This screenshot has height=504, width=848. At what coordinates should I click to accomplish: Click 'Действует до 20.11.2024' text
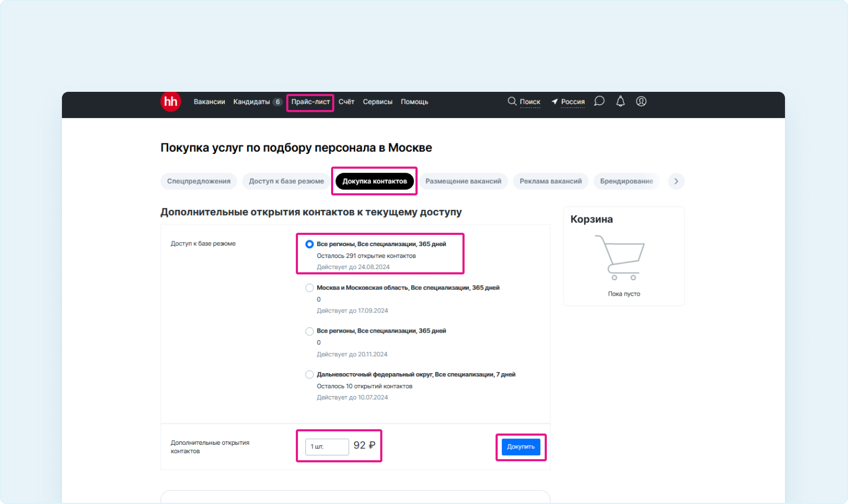(x=352, y=355)
